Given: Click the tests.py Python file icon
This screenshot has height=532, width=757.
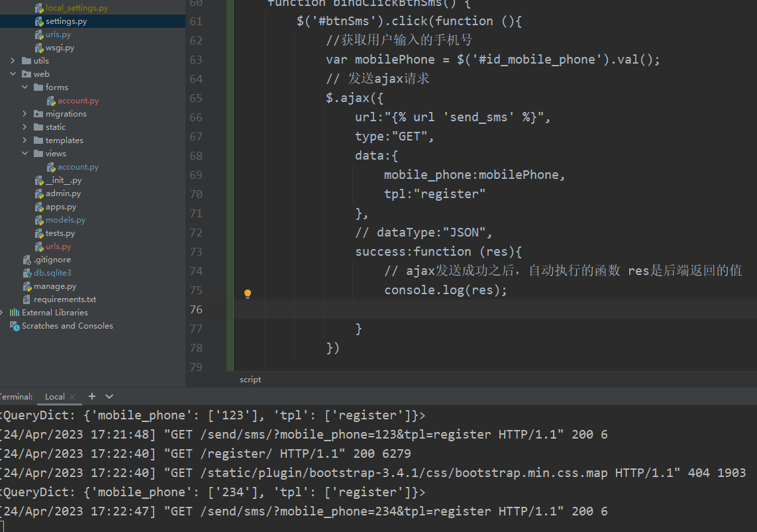Looking at the screenshot, I should tap(39, 234).
